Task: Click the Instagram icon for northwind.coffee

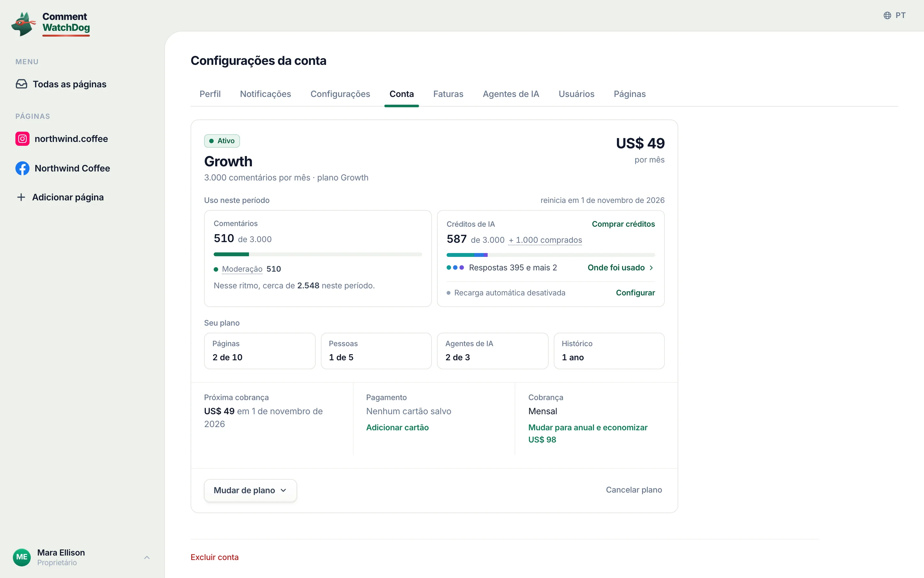Action: pyautogui.click(x=22, y=139)
